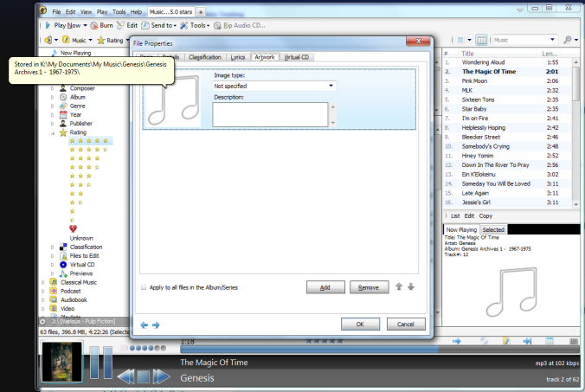Collapse the Rating tree node

[x=52, y=132]
